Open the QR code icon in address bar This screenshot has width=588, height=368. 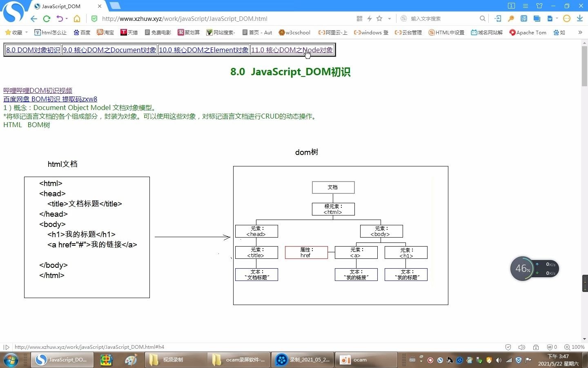coord(359,19)
